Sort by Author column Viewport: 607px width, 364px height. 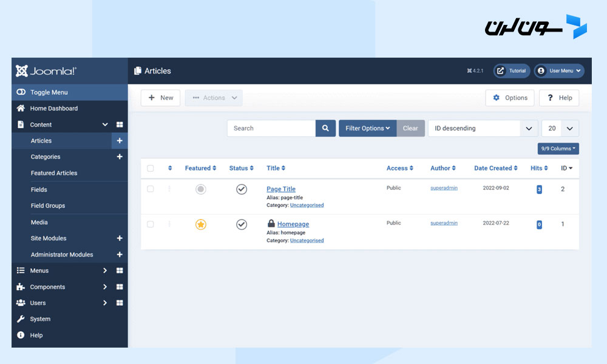(x=443, y=168)
